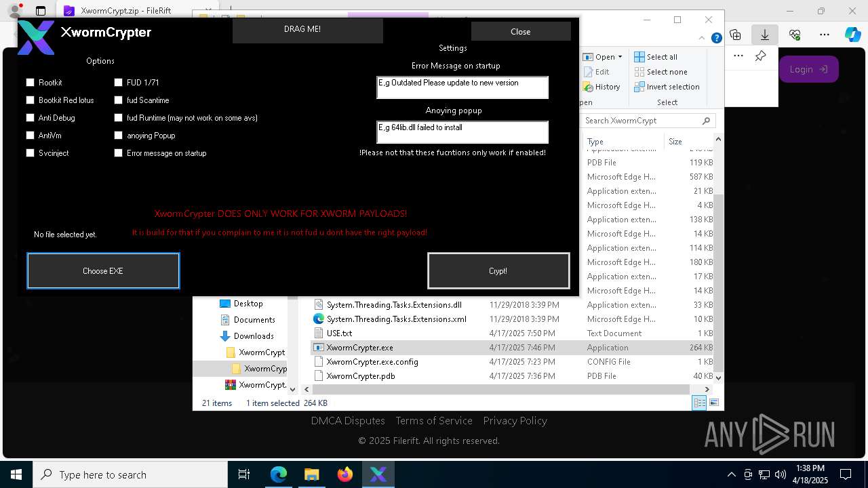Focus the Anoying popup textbox

coord(462,132)
